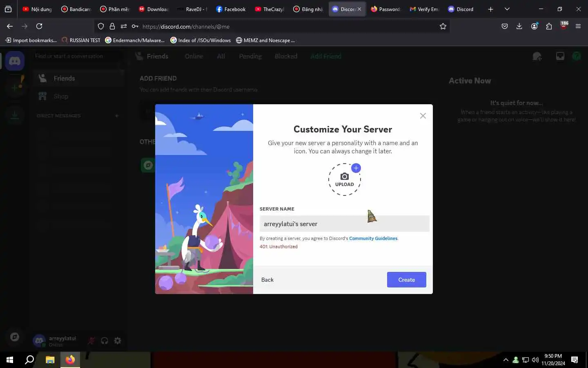Open the Index of /ISOs/Windows bookmark

[200, 40]
